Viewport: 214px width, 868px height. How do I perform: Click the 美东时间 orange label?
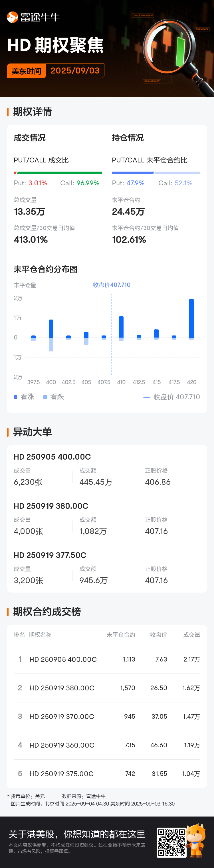(26, 71)
